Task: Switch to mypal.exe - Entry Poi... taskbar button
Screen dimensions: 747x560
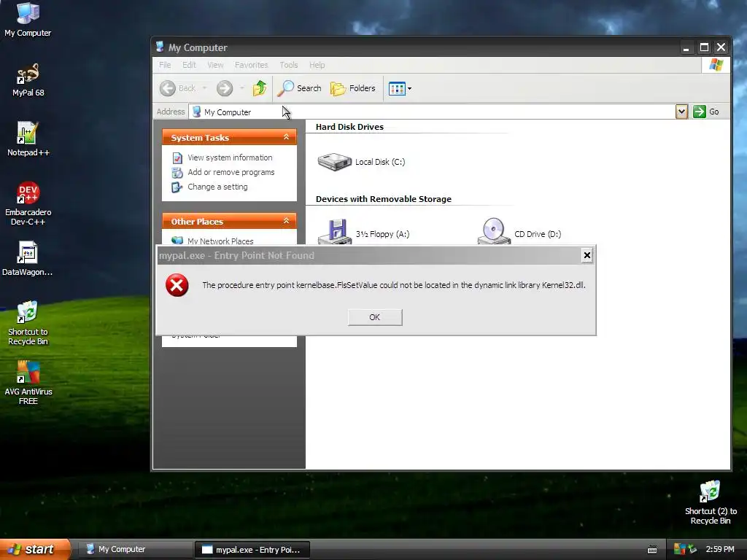Action: [x=252, y=550]
